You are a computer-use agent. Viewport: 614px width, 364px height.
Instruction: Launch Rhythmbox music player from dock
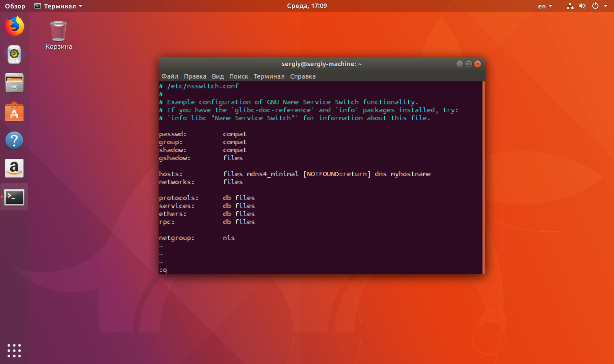14,55
